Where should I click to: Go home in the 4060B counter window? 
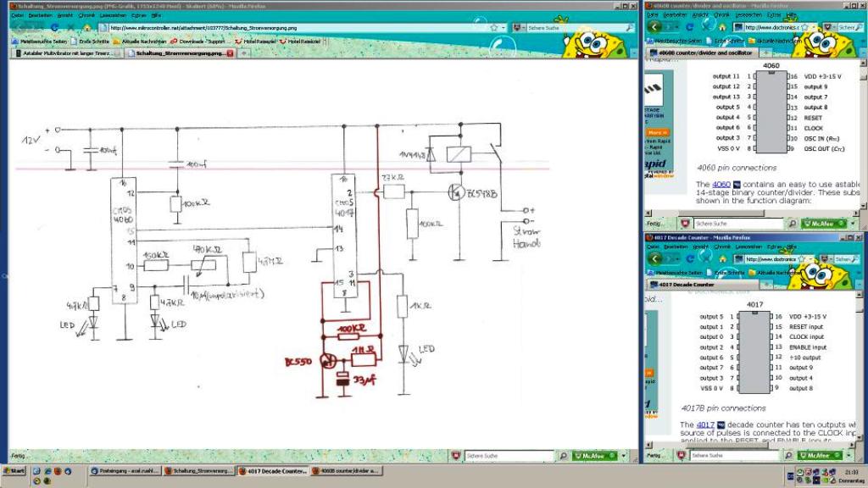722,27
